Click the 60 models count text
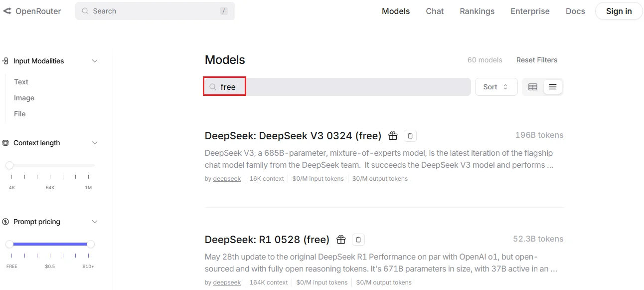The image size is (644, 290). 484,60
